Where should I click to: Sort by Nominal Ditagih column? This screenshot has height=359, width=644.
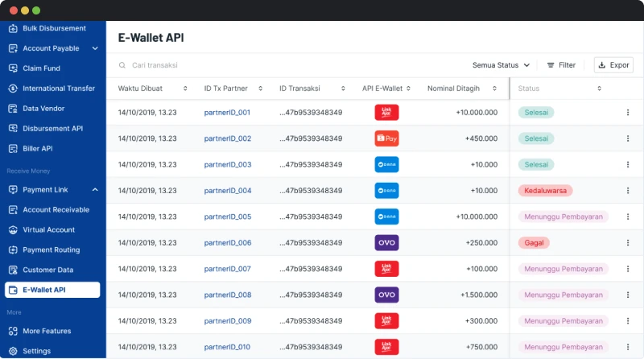click(x=494, y=89)
